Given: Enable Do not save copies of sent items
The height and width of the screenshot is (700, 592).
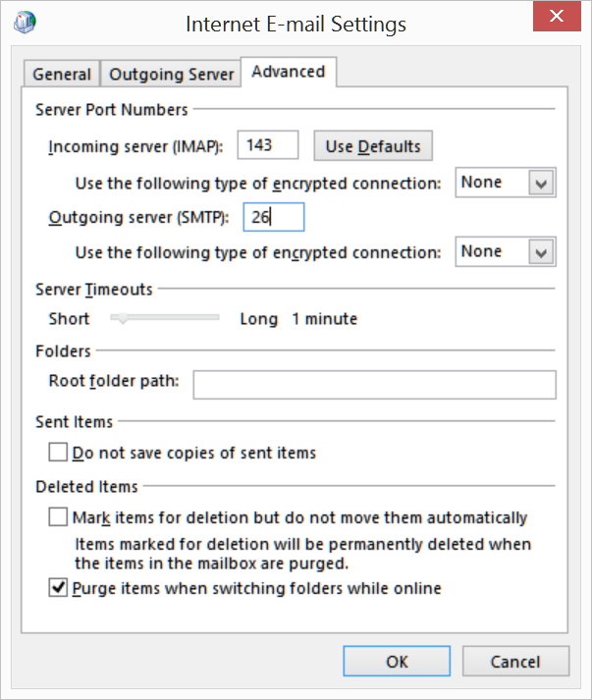Looking at the screenshot, I should pos(58,454).
